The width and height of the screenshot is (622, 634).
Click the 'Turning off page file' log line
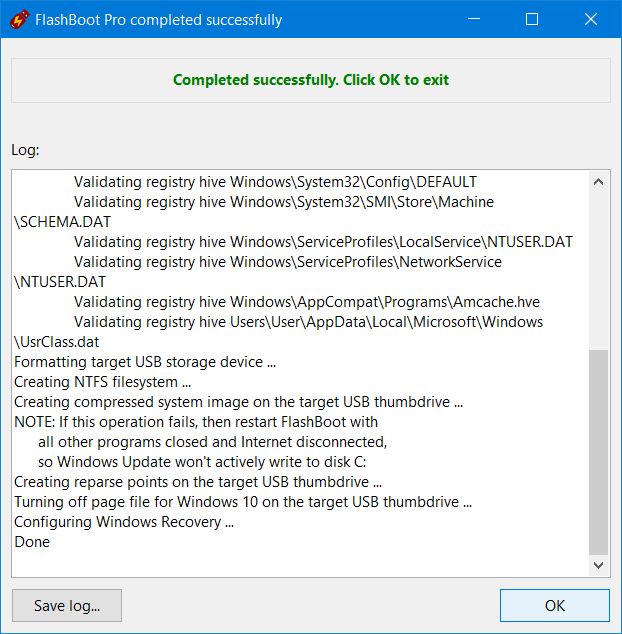click(x=243, y=502)
